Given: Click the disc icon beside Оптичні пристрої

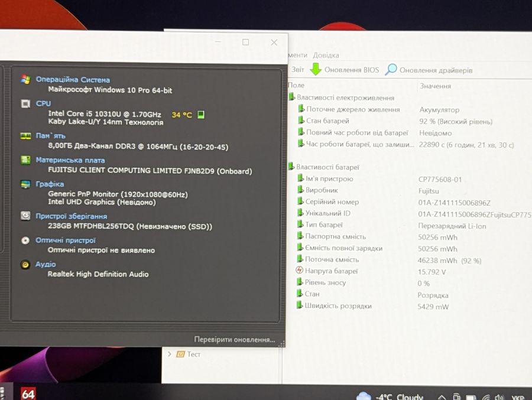Looking at the screenshot, I should pos(25,240).
